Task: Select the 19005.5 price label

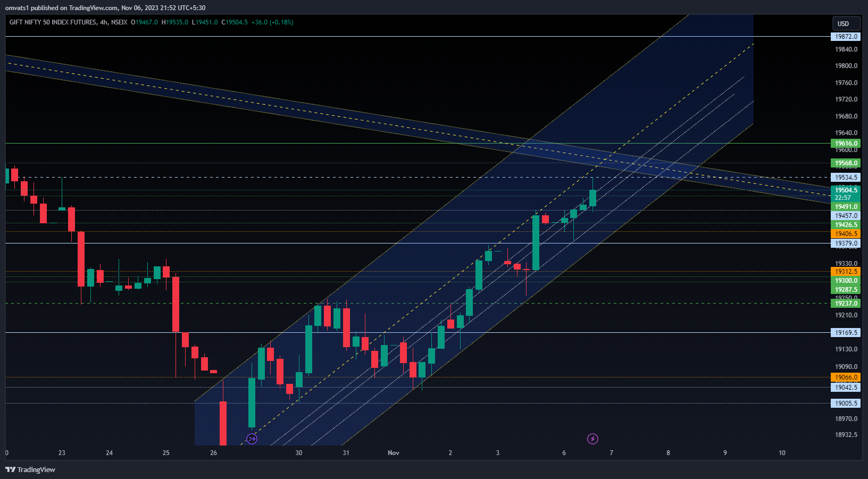Action: pos(846,404)
